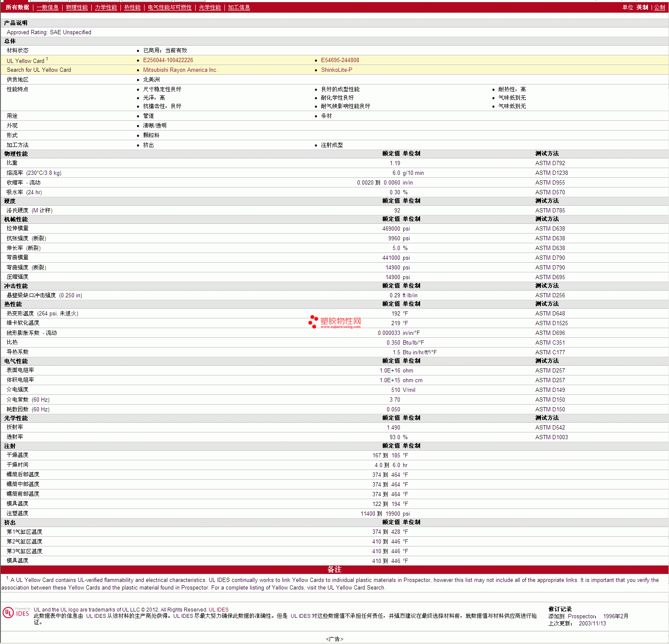Click the 介电强度 value 510

point(396,390)
